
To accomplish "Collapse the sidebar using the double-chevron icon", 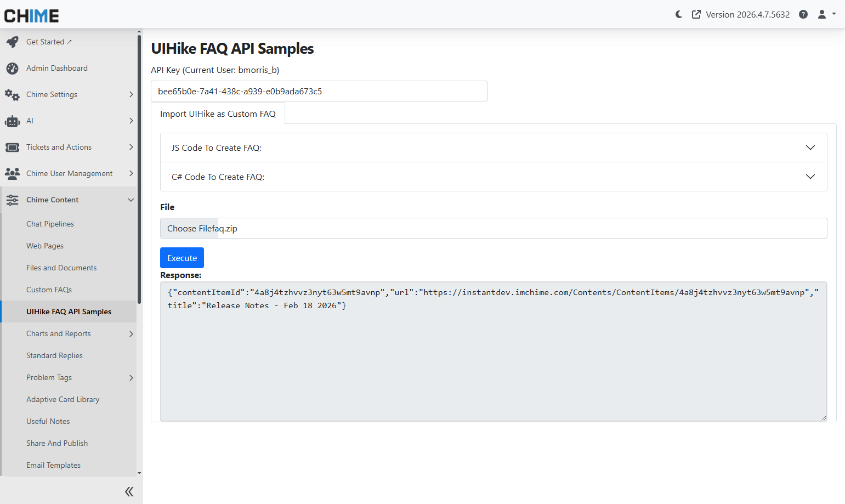I will coord(129,491).
